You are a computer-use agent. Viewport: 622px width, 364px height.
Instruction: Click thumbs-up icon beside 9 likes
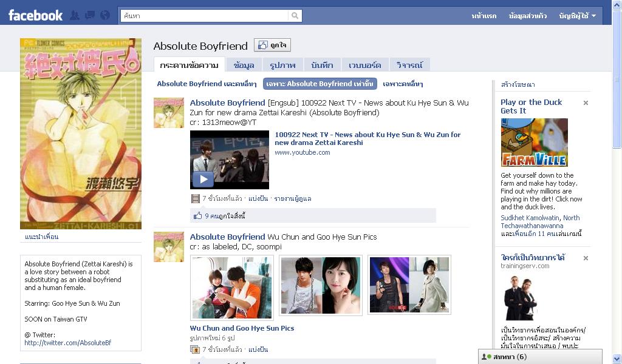pos(197,216)
